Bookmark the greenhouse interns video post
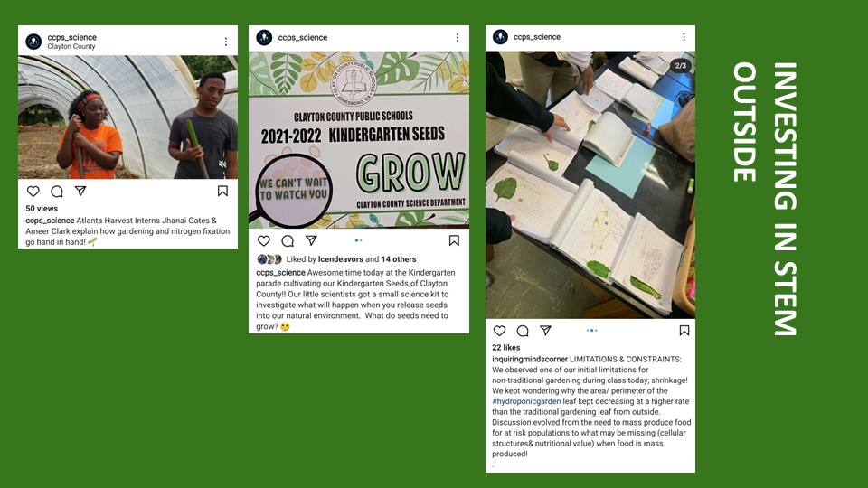The width and height of the screenshot is (868, 488). point(222,191)
